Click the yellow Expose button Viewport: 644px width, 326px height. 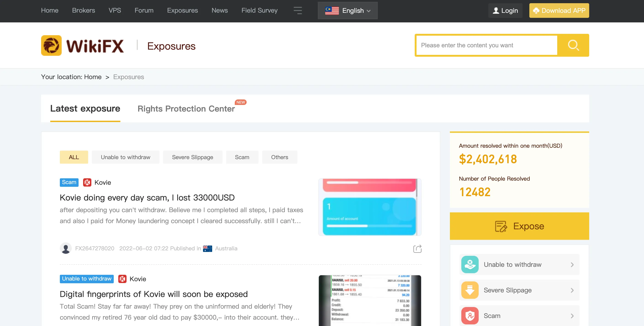(x=520, y=226)
